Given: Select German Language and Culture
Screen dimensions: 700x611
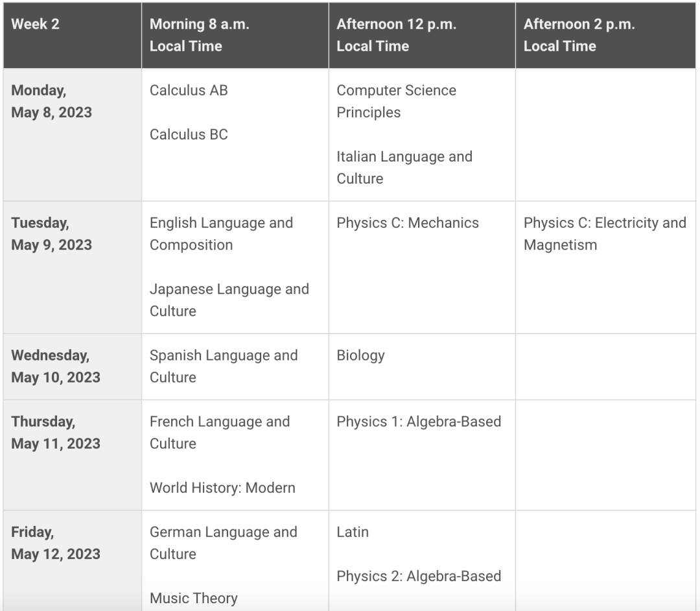Looking at the screenshot, I should pyautogui.click(x=223, y=543).
